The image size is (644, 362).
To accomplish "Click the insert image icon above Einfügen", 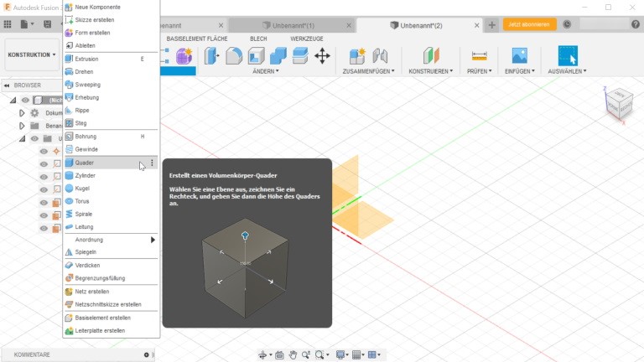I will [519, 56].
